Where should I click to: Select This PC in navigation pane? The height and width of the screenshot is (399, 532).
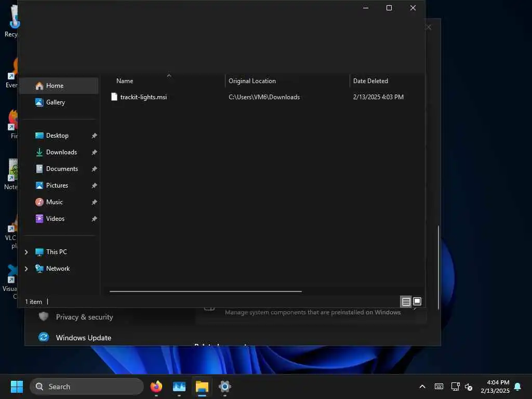point(57,252)
